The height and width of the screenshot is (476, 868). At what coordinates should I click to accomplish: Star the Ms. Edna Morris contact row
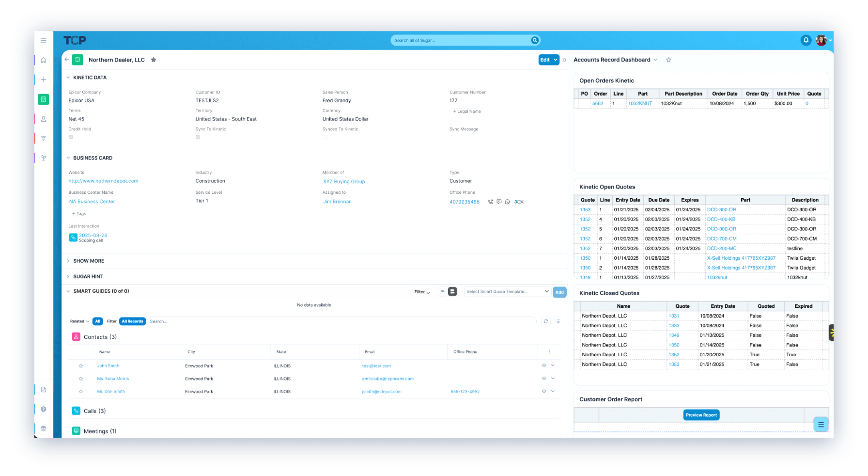click(81, 379)
